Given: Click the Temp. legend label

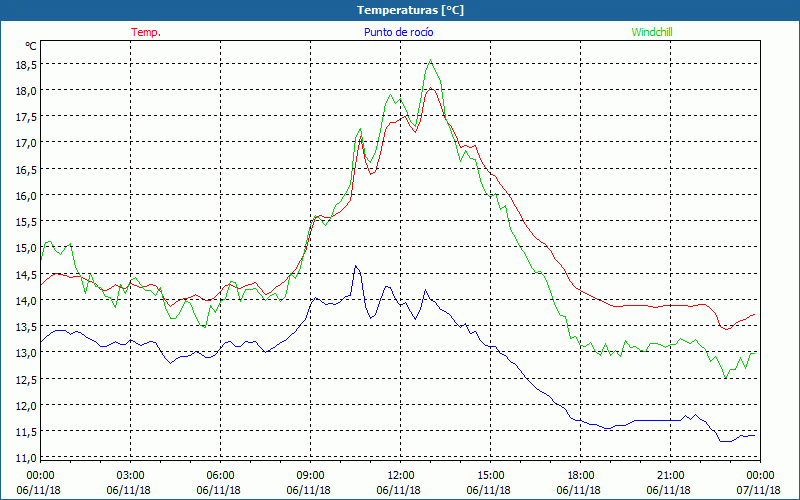Looking at the screenshot, I should click(146, 32).
